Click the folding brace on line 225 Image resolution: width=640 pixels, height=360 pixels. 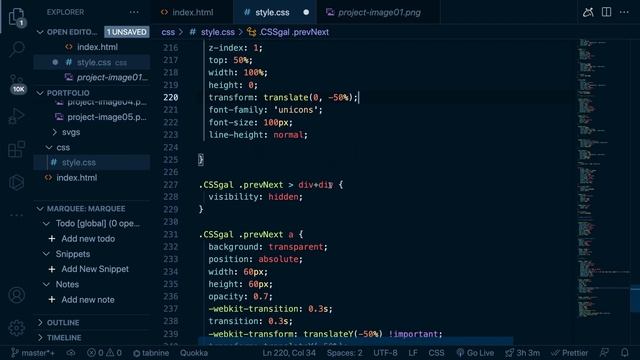pos(200,160)
